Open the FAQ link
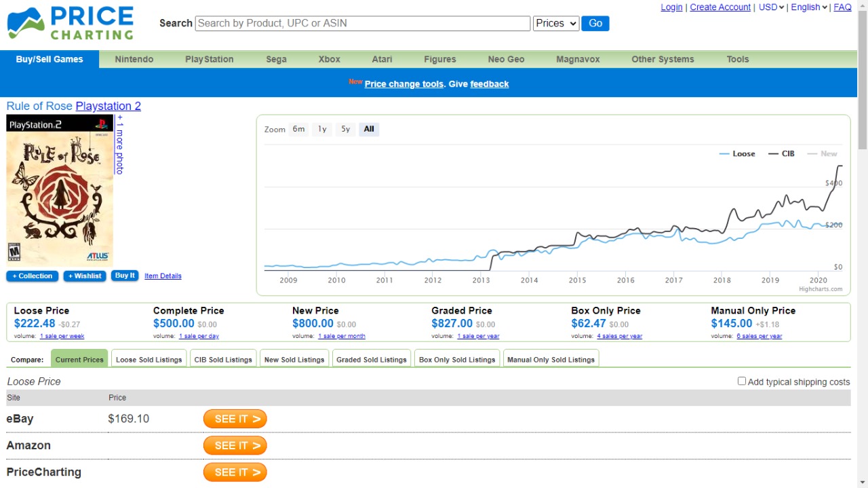 pyautogui.click(x=842, y=7)
